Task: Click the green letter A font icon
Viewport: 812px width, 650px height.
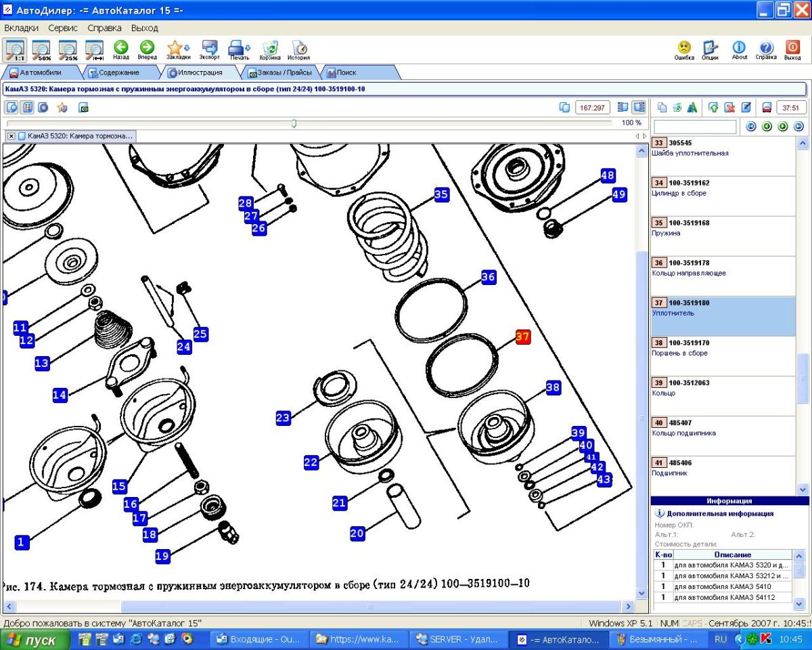Action: point(692,107)
